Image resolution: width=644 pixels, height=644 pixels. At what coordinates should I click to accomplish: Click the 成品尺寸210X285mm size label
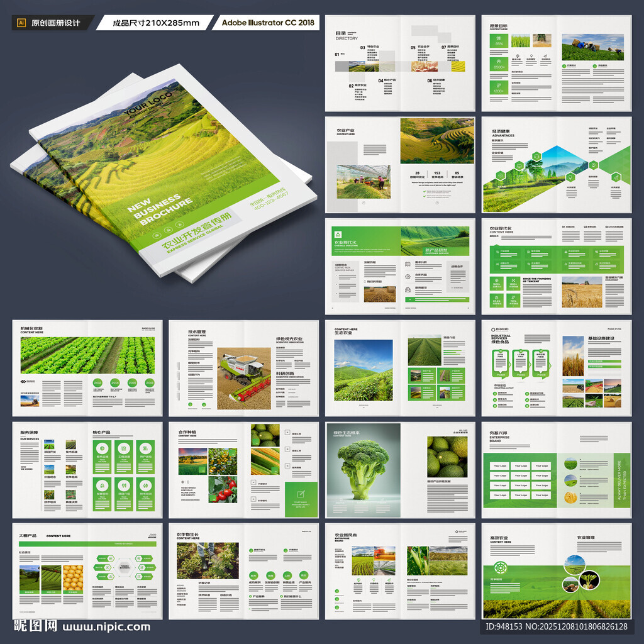[156, 23]
